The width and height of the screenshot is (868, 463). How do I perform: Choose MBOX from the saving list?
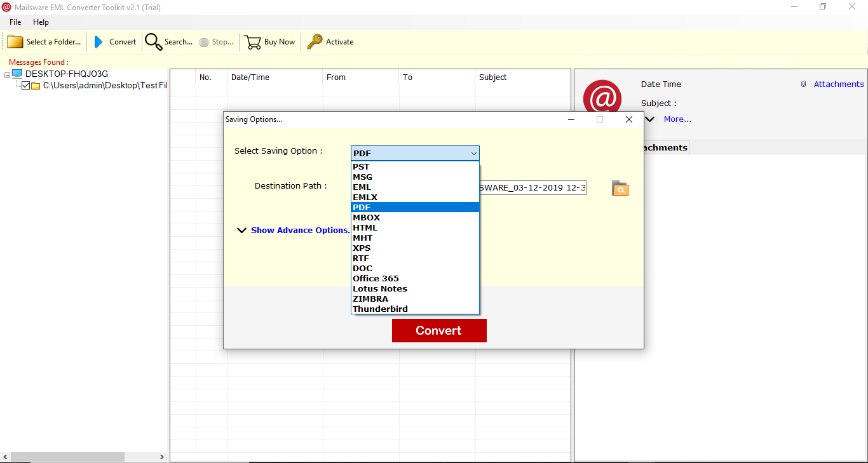click(x=415, y=218)
